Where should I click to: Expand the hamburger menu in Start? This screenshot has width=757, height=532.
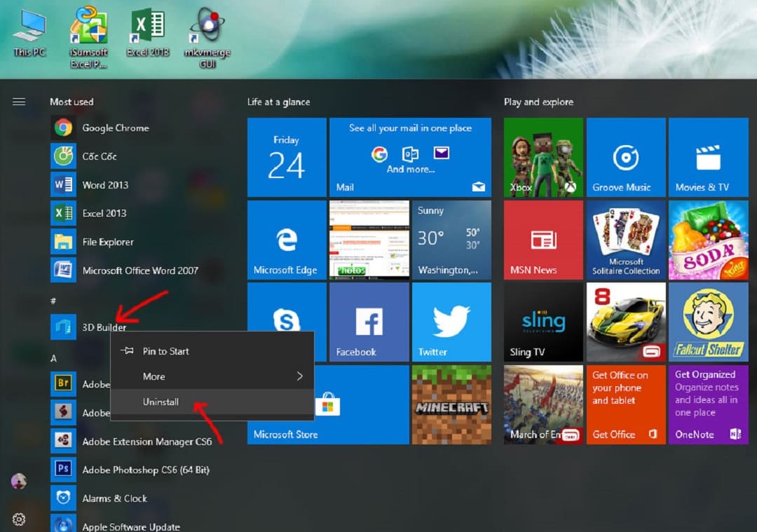19,102
